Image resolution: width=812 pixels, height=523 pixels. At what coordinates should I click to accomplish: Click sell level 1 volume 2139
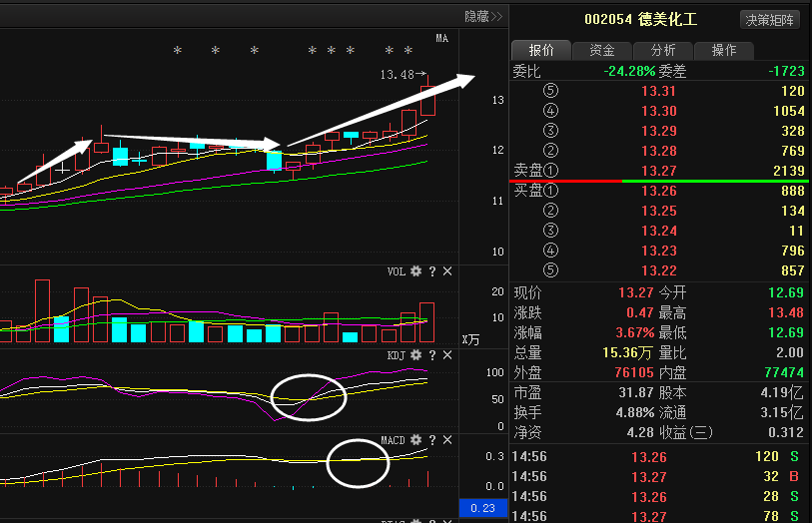click(x=789, y=171)
